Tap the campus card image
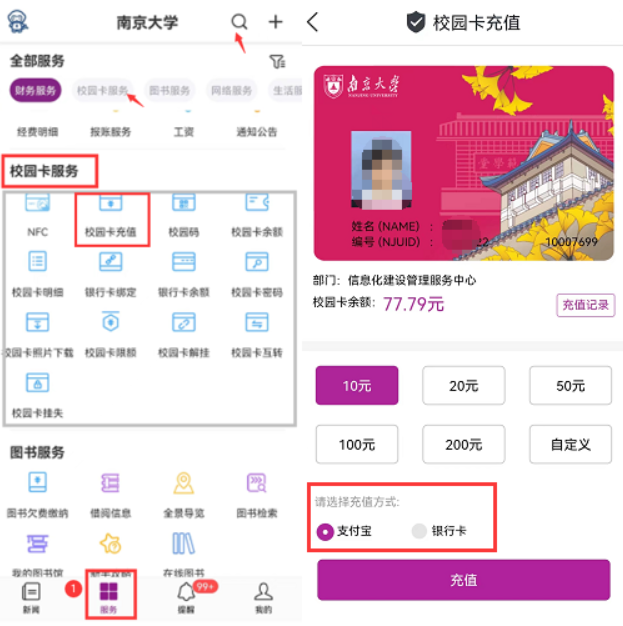The height and width of the screenshot is (626, 623). 463,163
